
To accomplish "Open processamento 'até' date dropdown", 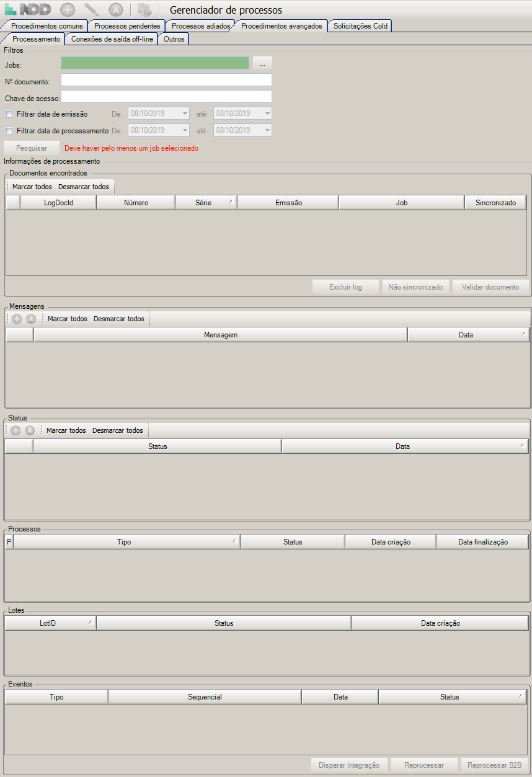I will pyautogui.click(x=267, y=130).
